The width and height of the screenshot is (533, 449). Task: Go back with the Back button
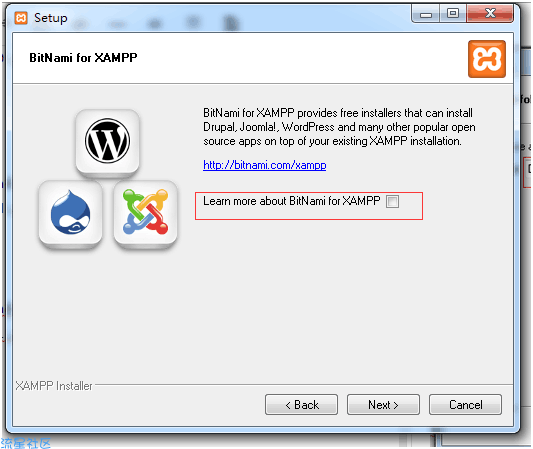pos(302,404)
